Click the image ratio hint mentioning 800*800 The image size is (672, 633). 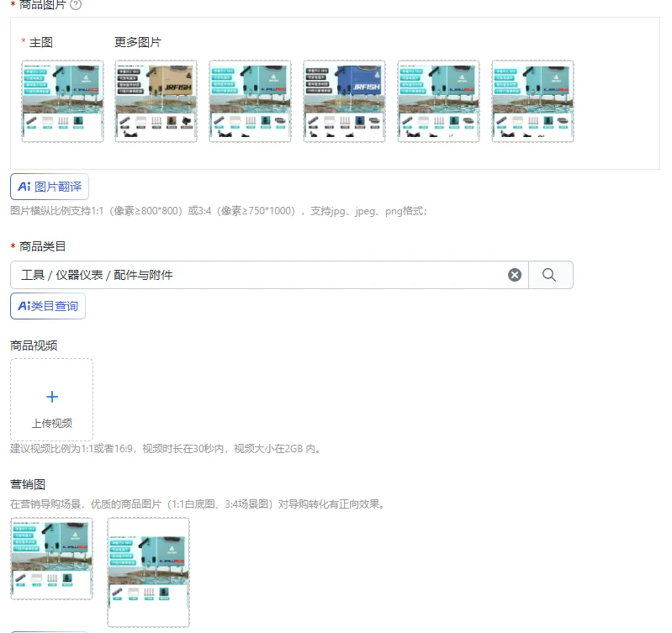pyautogui.click(x=219, y=211)
